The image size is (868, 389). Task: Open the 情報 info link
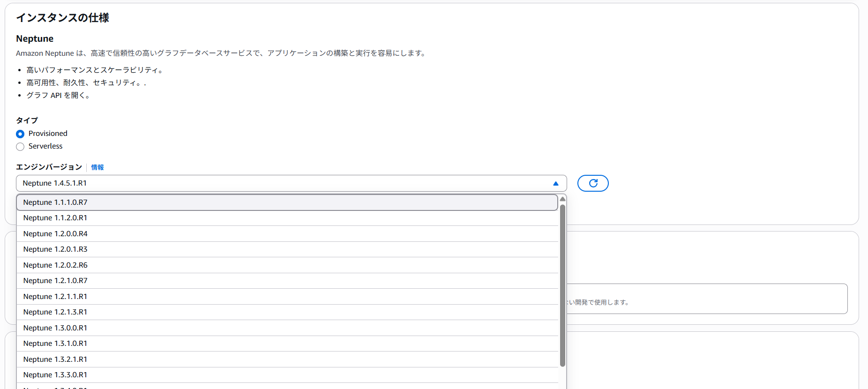[97, 167]
